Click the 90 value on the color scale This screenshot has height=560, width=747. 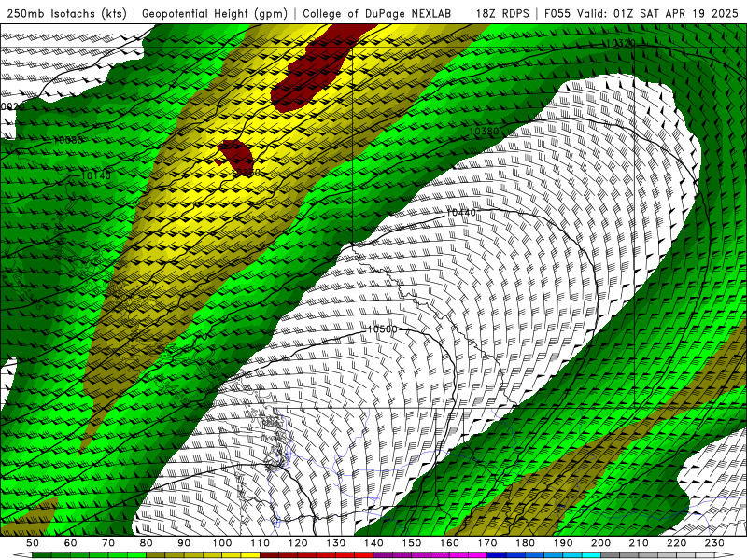pyautogui.click(x=184, y=543)
